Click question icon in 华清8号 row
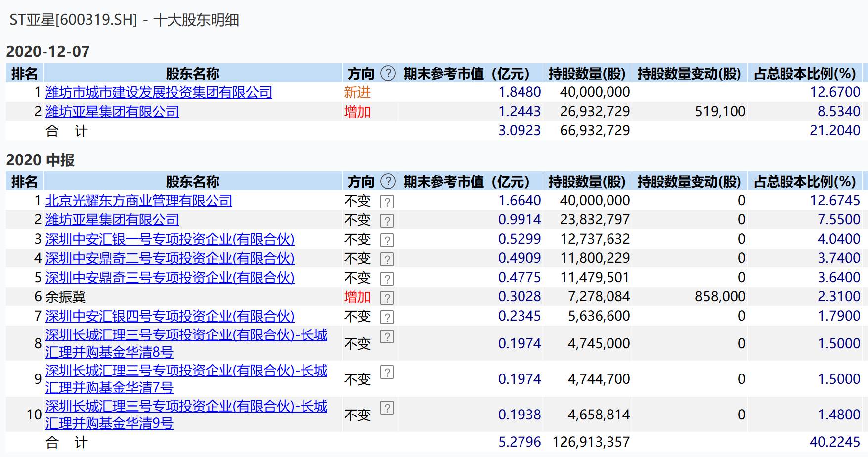 coord(387,336)
